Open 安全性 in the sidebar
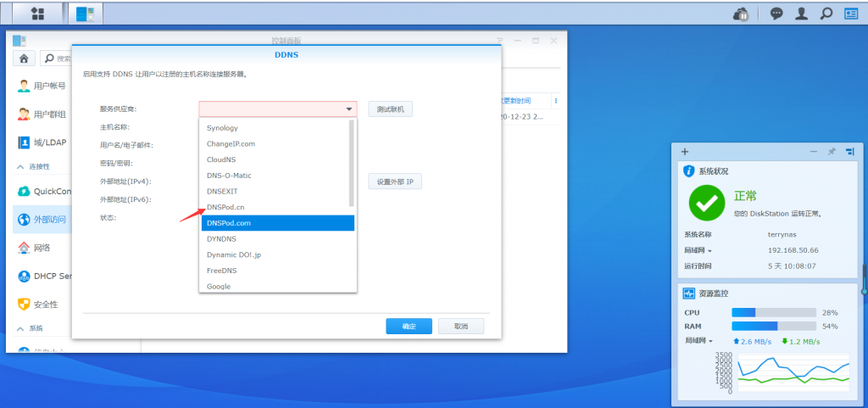Screen dimensions: 868x408 [42, 304]
